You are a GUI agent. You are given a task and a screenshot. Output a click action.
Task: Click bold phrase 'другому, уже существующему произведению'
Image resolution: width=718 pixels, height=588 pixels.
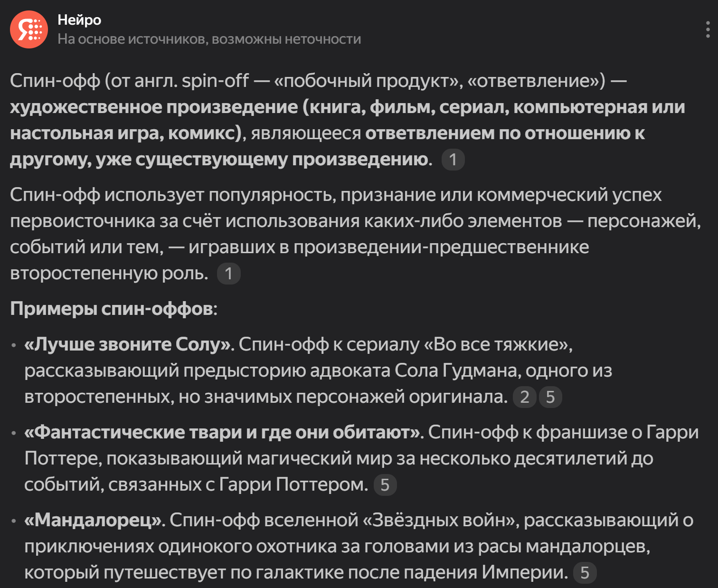tap(219, 160)
